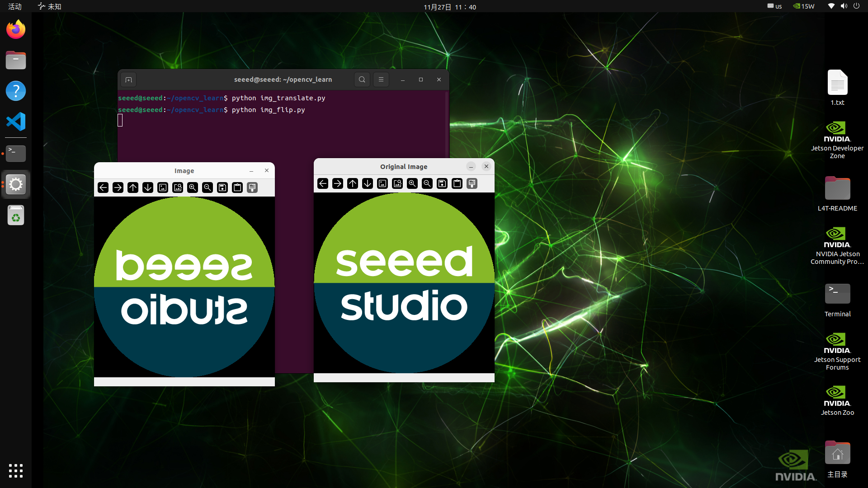Launch Firefox from the dock
Screen dimensions: 868x488
coord(16,29)
